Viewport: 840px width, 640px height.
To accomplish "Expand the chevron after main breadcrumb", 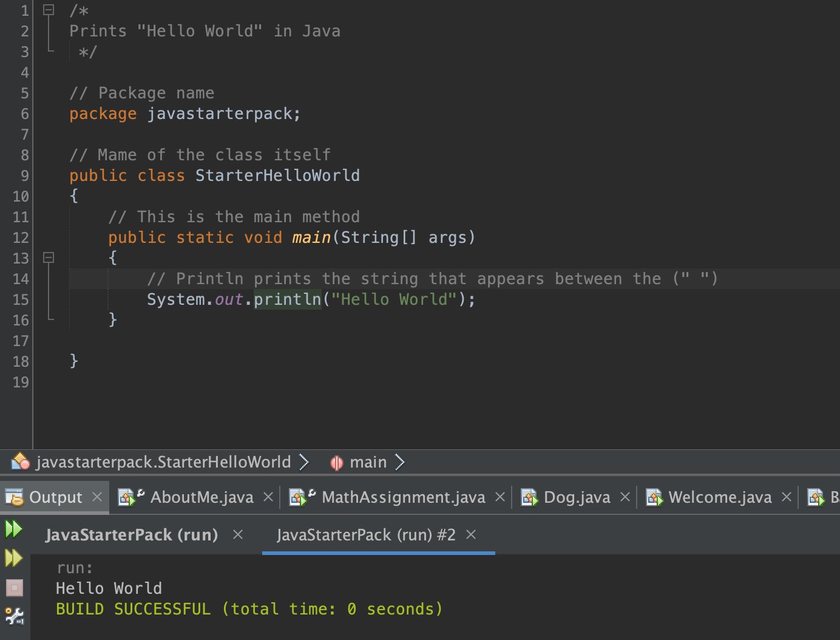I will point(399,462).
